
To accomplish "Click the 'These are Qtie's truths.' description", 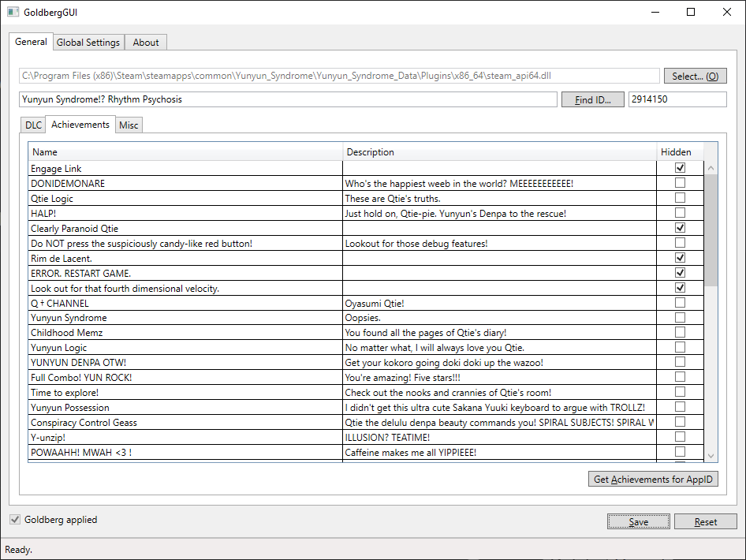I will pos(499,199).
